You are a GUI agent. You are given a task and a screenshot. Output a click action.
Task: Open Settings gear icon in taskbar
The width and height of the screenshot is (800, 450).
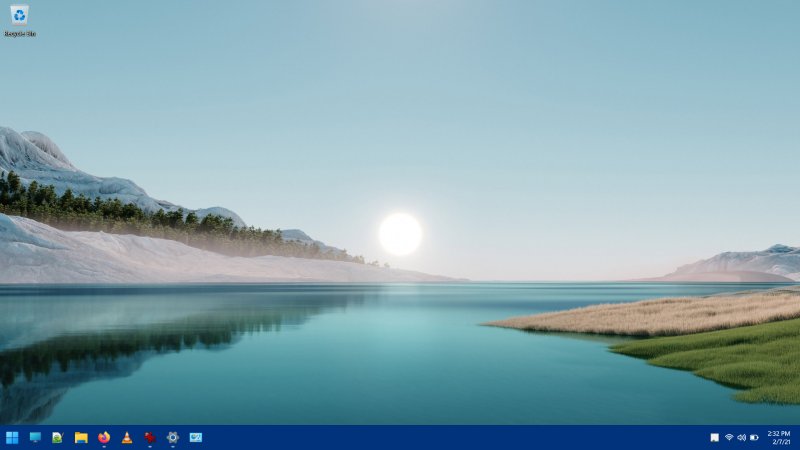[173, 437]
